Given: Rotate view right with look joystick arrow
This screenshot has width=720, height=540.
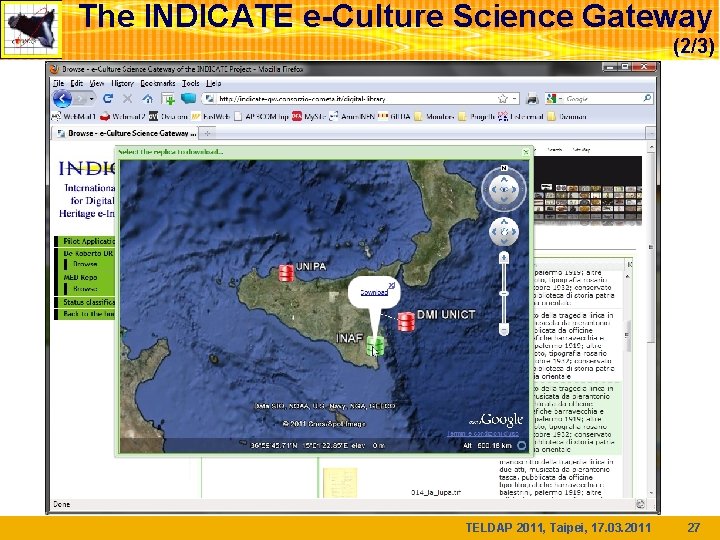Looking at the screenshot, I should [514, 189].
